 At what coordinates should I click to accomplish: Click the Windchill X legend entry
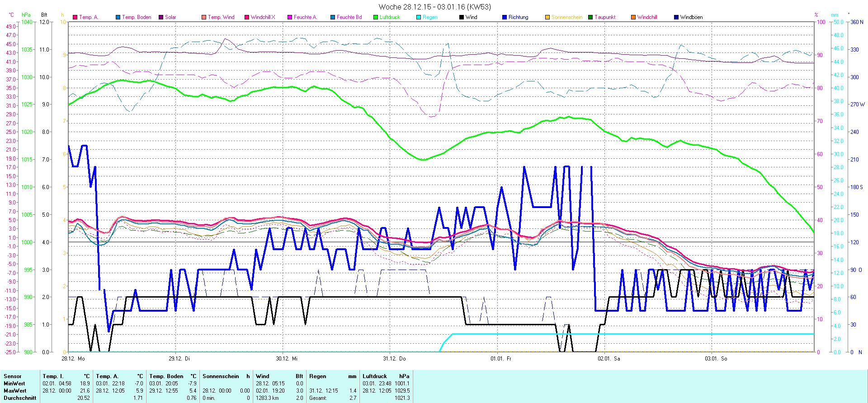[263, 17]
